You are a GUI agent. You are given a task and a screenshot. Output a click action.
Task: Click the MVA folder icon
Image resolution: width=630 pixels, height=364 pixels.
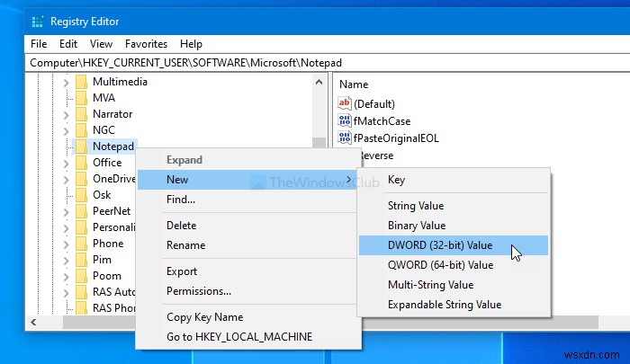(x=82, y=98)
